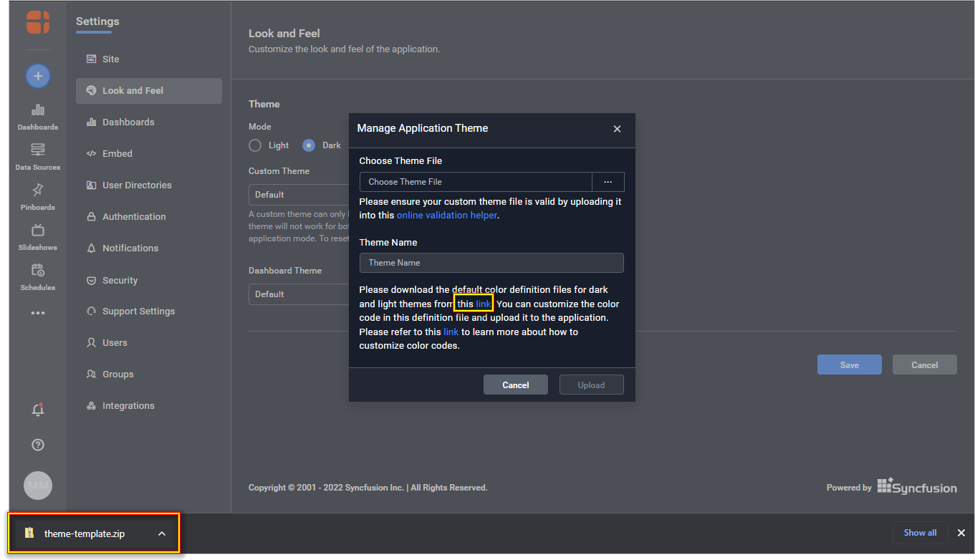Select the Dark mode radio button
975x560 pixels.
pos(309,145)
